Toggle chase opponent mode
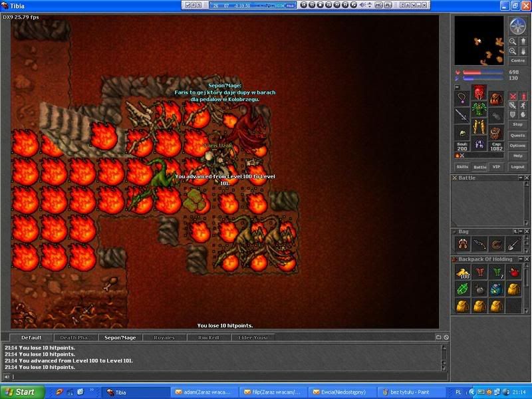 (523, 106)
